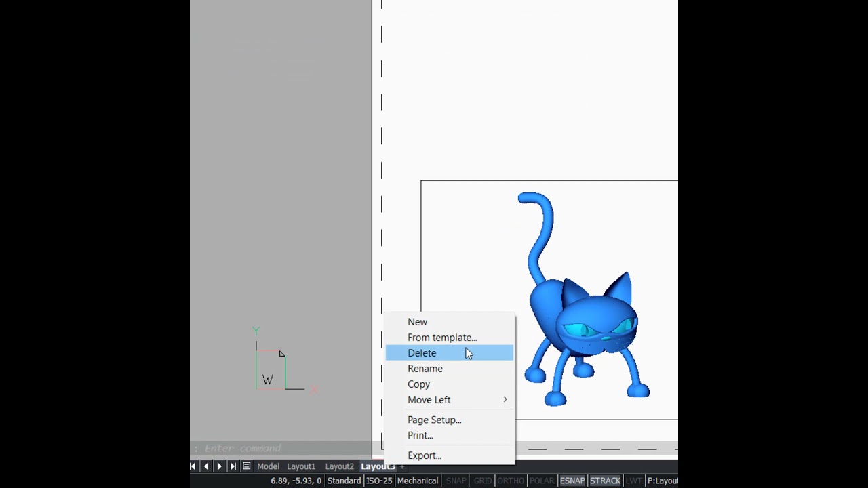Viewport: 868px width, 488px height.
Task: Jump to last layout tab arrow
Action: coord(233,466)
